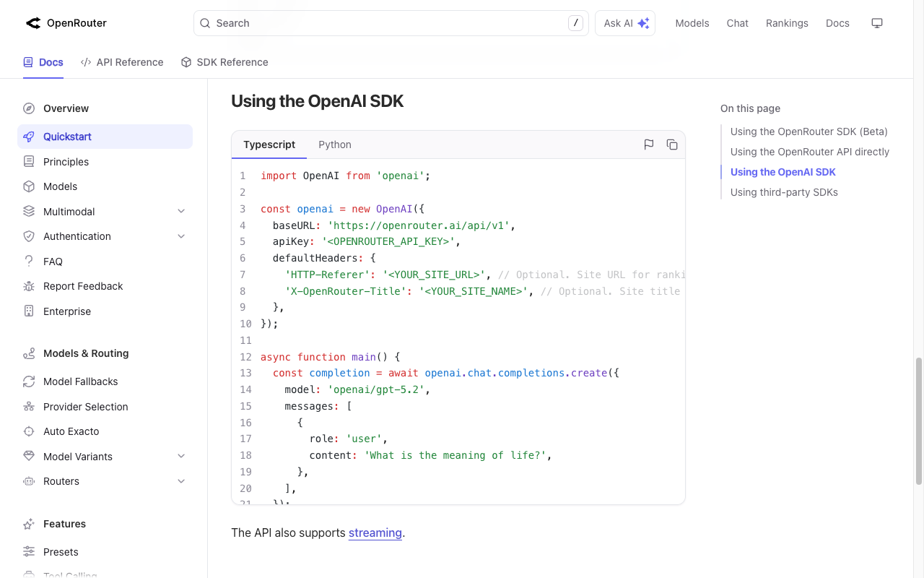The height and width of the screenshot is (578, 924).
Task: Expand the Authentication section
Action: point(180,236)
